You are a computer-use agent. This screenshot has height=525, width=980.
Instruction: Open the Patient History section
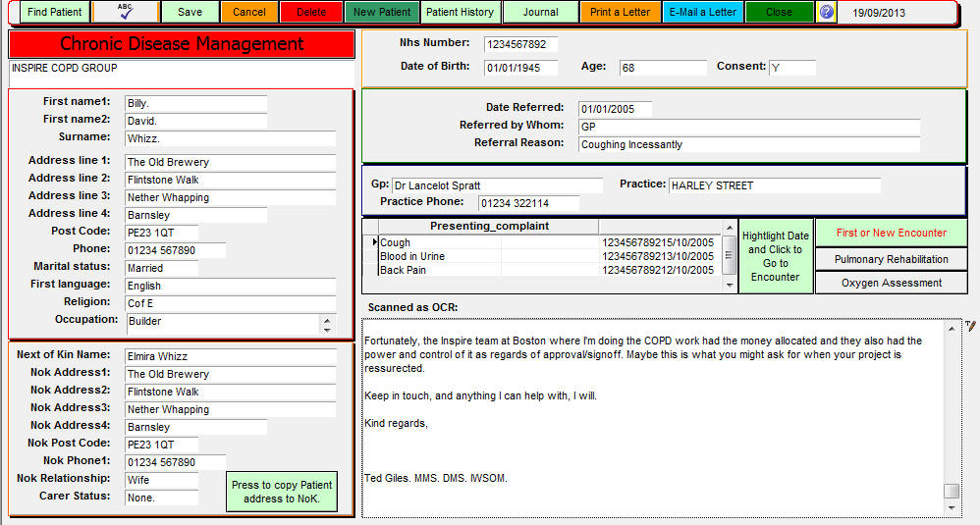tap(460, 13)
